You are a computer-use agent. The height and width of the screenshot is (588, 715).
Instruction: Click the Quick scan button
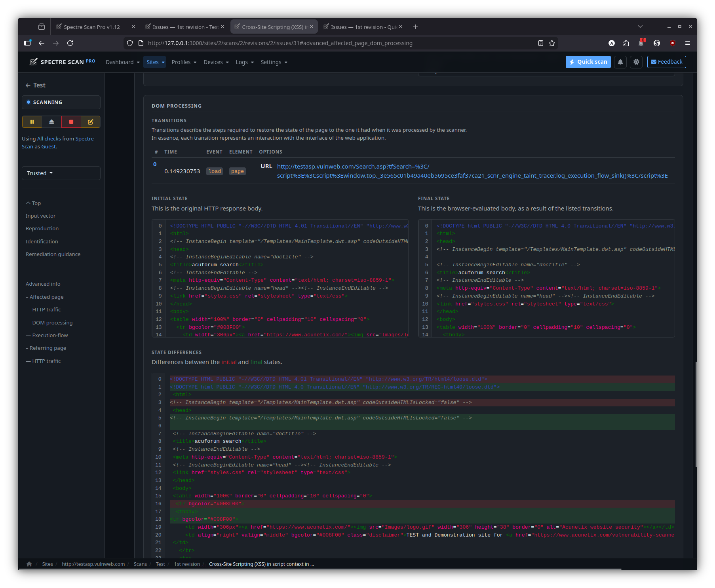[x=588, y=62]
